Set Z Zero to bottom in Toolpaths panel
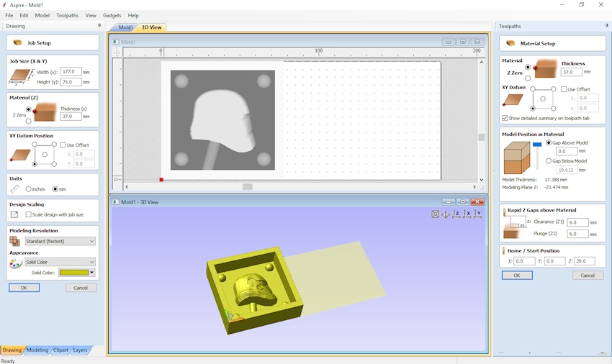 (528, 78)
